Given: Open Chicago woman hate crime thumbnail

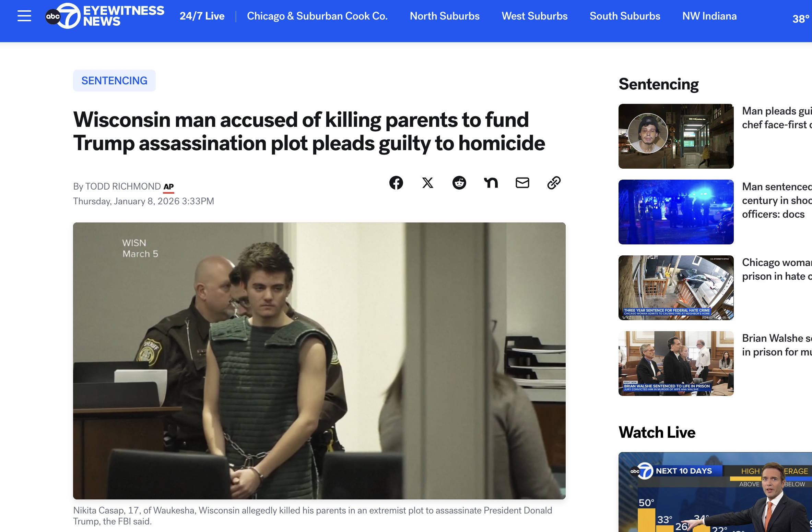Looking at the screenshot, I should (x=675, y=287).
